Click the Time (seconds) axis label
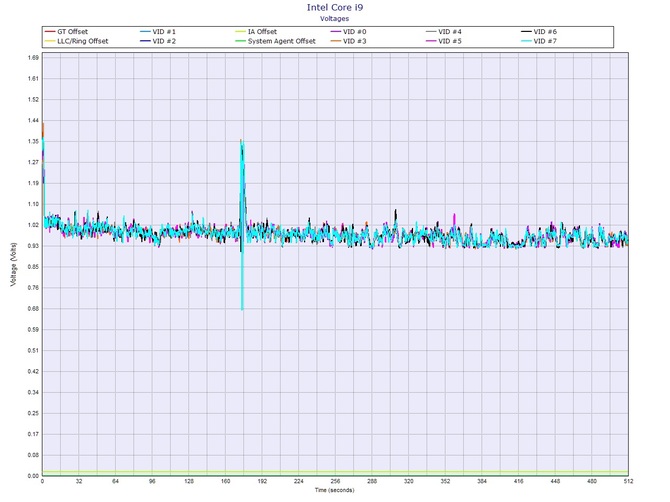 334,490
